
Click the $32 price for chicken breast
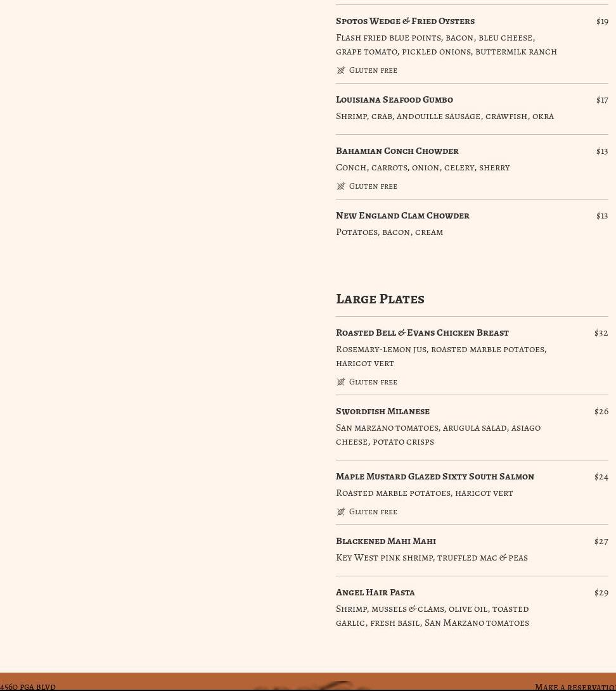(601, 333)
